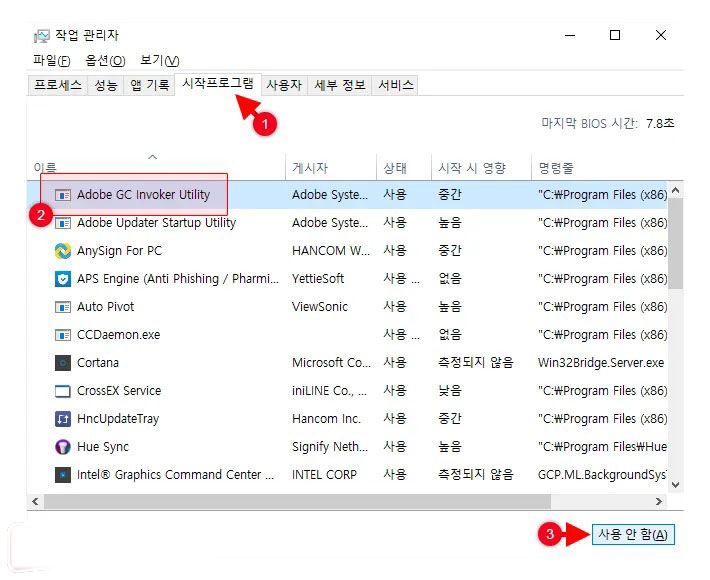Switch to the 성능 tab
This screenshot has width=710, height=580.
coord(106,85)
